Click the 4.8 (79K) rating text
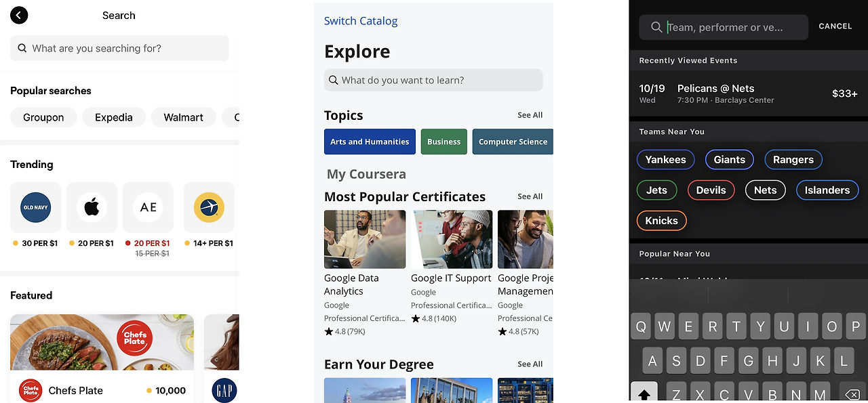 coord(350,331)
